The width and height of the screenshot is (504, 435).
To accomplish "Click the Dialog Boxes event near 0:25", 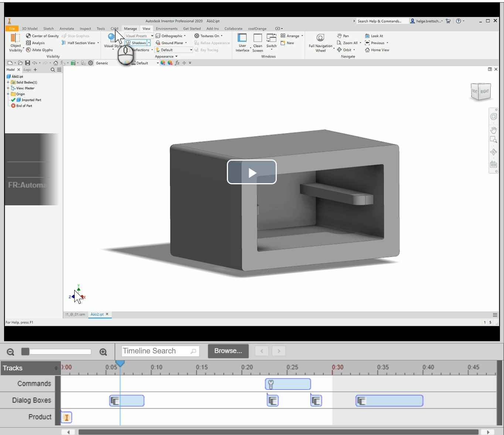I will (272, 400).
